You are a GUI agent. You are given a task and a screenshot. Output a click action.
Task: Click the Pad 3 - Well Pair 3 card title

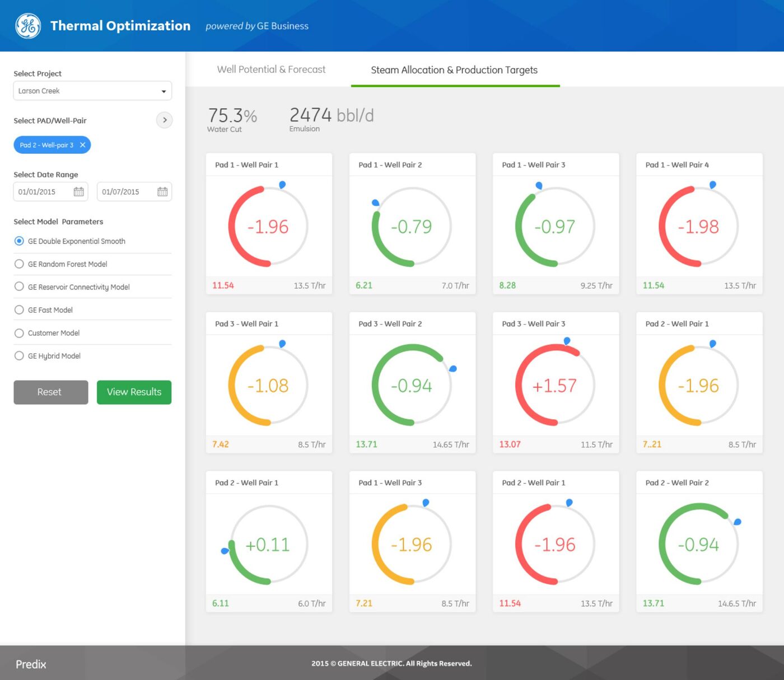(x=534, y=323)
